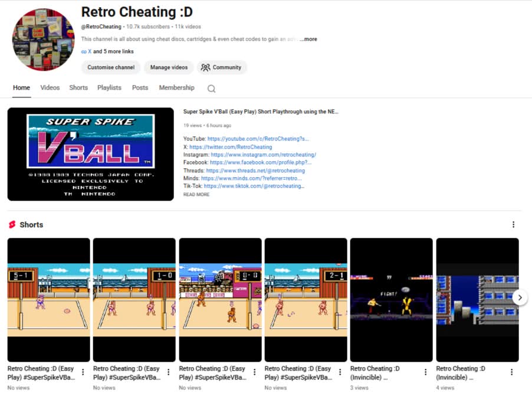Open the Minds referrer link

tap(251, 178)
